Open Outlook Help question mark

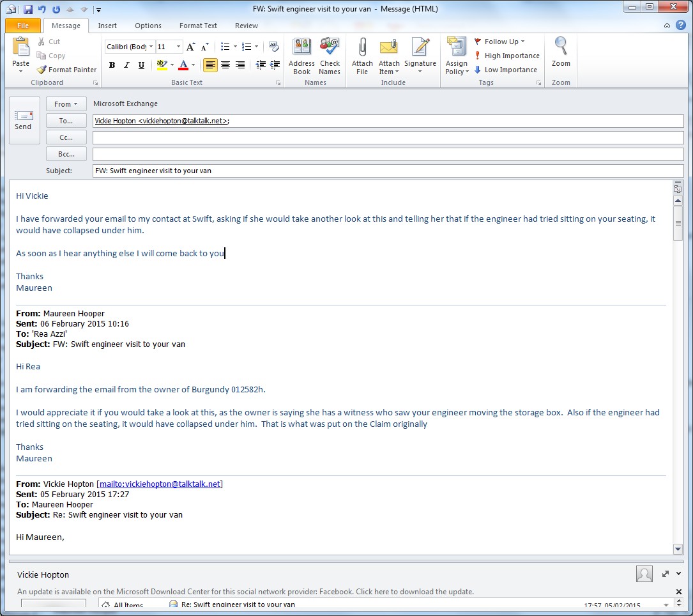681,25
